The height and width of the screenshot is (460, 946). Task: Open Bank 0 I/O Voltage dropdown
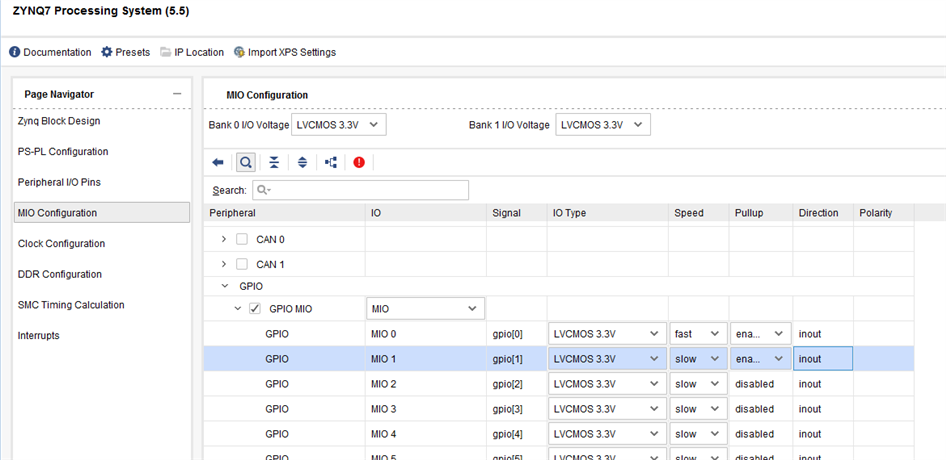[x=338, y=125]
